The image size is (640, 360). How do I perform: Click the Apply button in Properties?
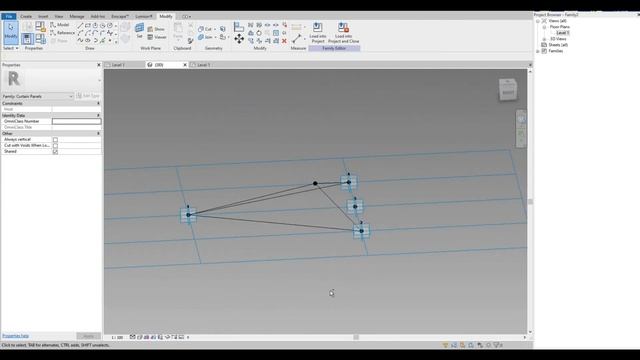88,336
